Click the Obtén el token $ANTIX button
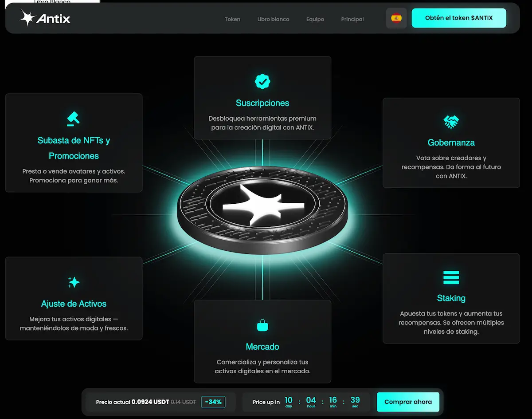Image resolution: width=532 pixels, height=419 pixels. pyautogui.click(x=459, y=18)
